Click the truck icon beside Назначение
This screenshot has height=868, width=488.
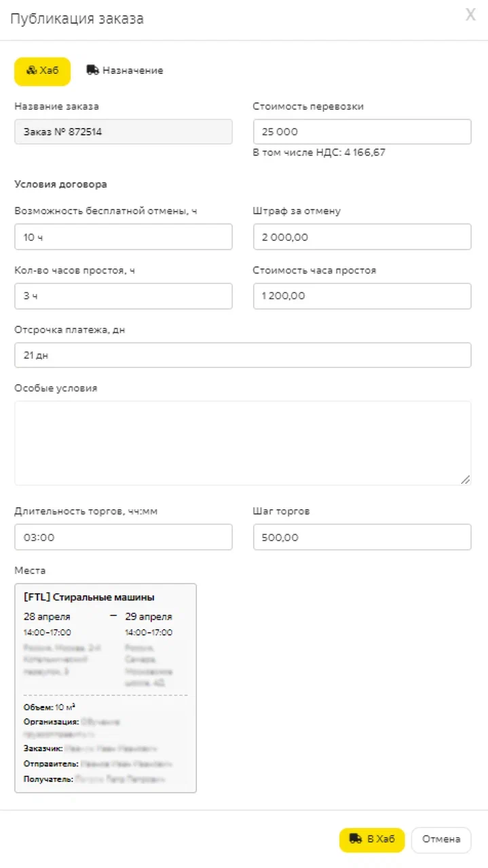pyautogui.click(x=93, y=70)
